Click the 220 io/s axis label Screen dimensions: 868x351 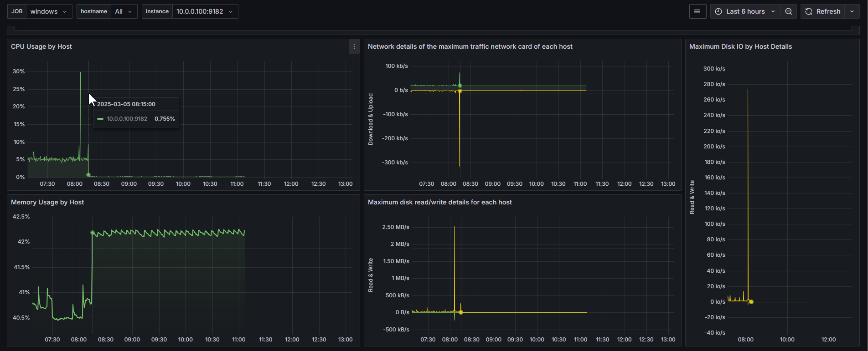714,131
